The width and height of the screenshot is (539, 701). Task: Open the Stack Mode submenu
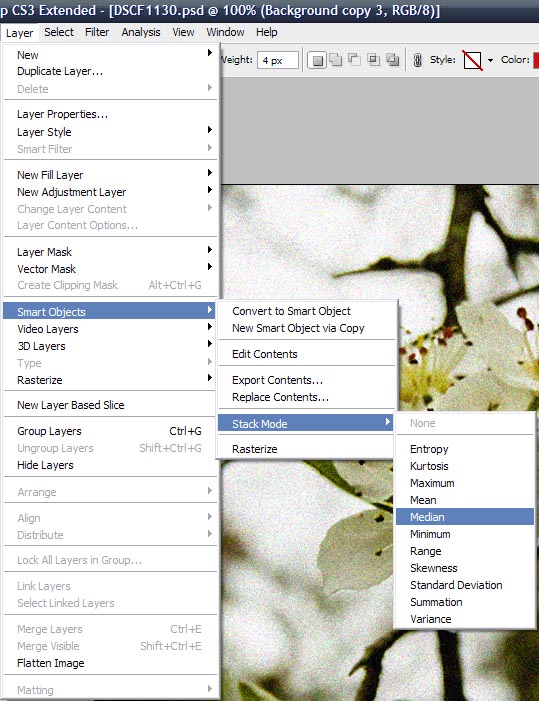click(306, 423)
